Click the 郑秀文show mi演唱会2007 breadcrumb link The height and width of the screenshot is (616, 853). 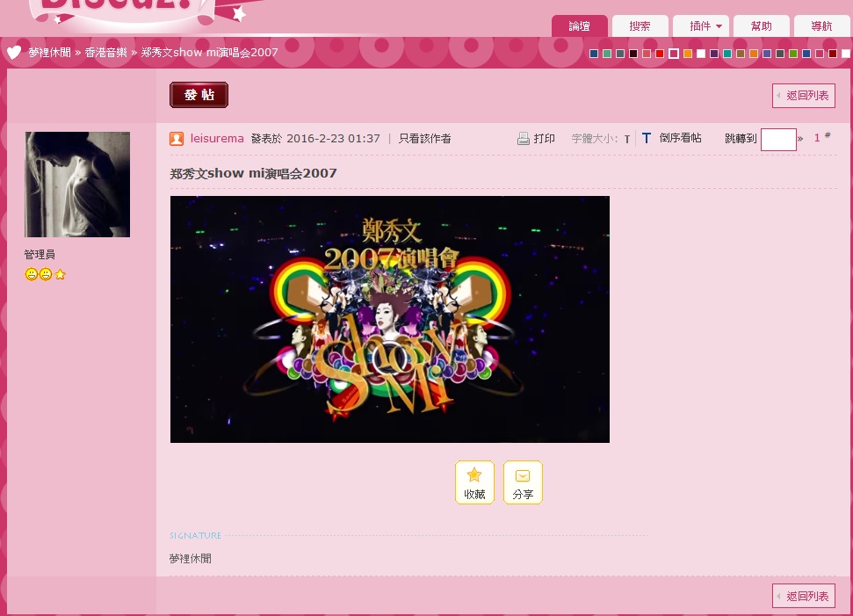[209, 52]
